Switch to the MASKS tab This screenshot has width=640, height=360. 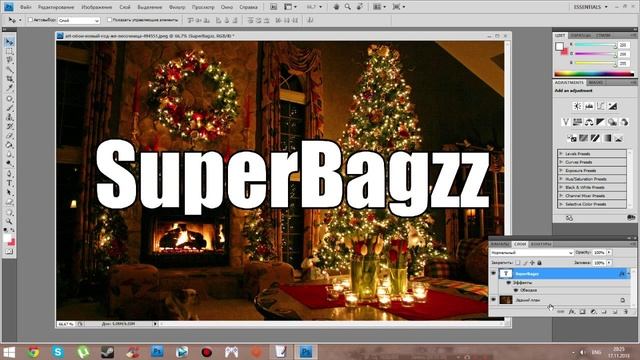point(596,82)
